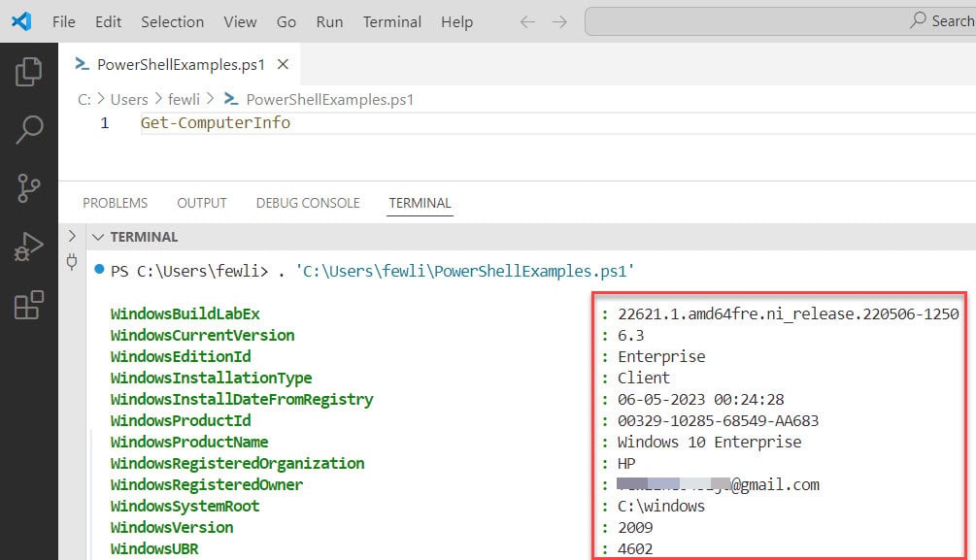Viewport: 976px width, 560px height.
Task: Click the Users breadcrumb segment
Action: click(x=129, y=100)
